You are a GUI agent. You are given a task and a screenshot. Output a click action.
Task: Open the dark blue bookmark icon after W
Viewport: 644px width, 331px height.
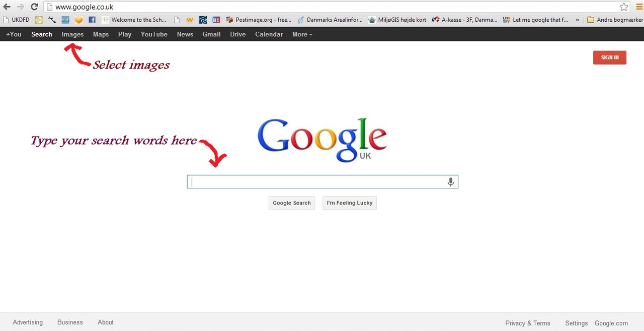tap(203, 20)
